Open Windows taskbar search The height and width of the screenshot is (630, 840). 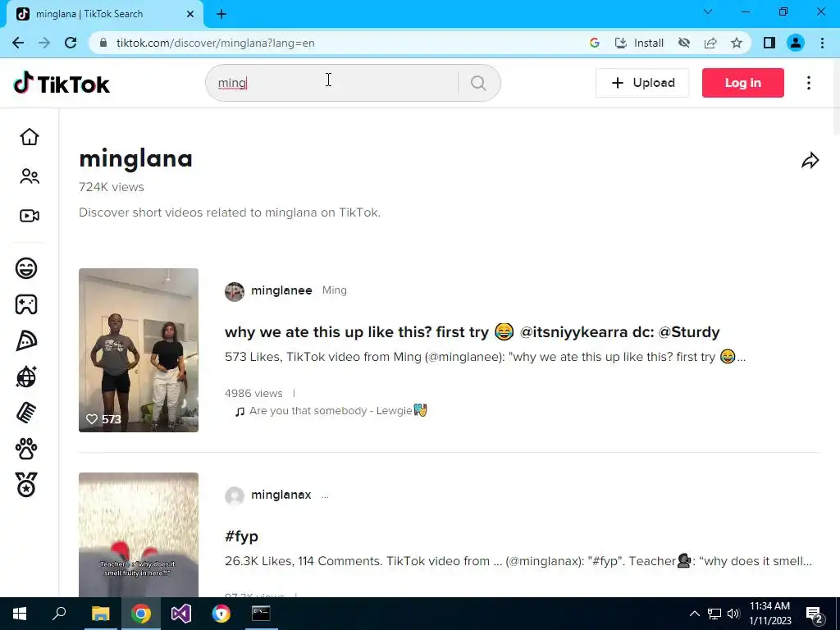click(59, 614)
